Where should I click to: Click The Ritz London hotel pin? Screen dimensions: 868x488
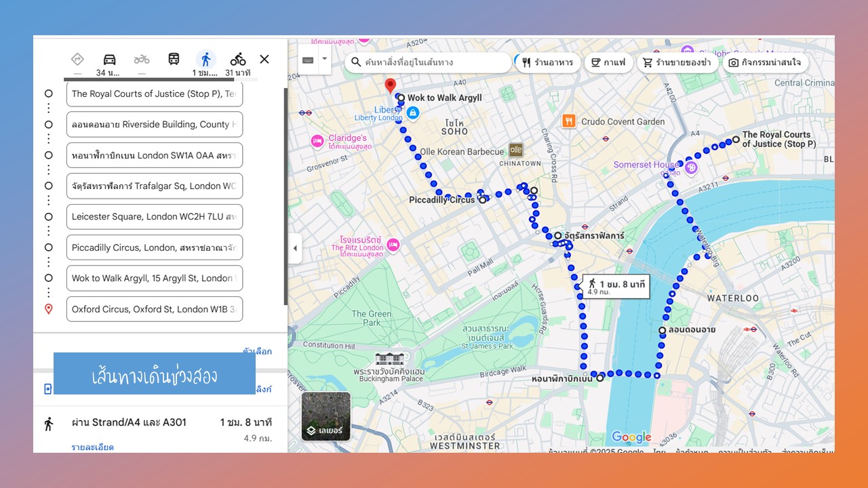[x=393, y=244]
